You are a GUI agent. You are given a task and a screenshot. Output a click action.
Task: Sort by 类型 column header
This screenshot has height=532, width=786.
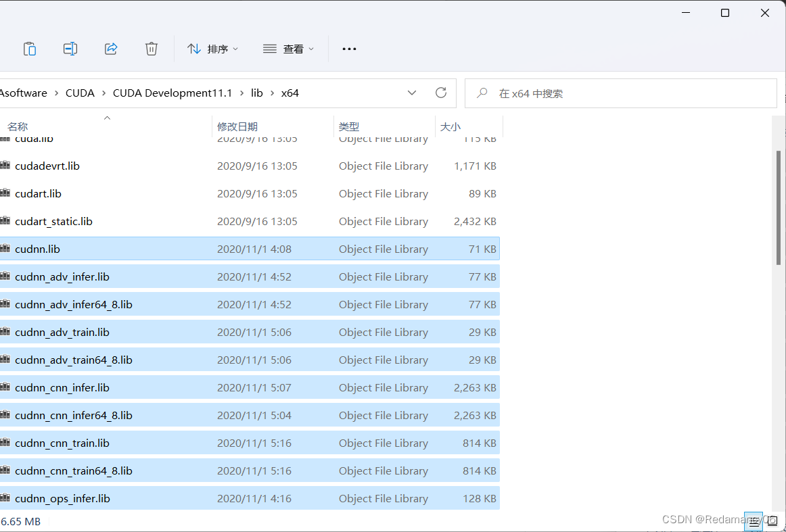click(349, 126)
